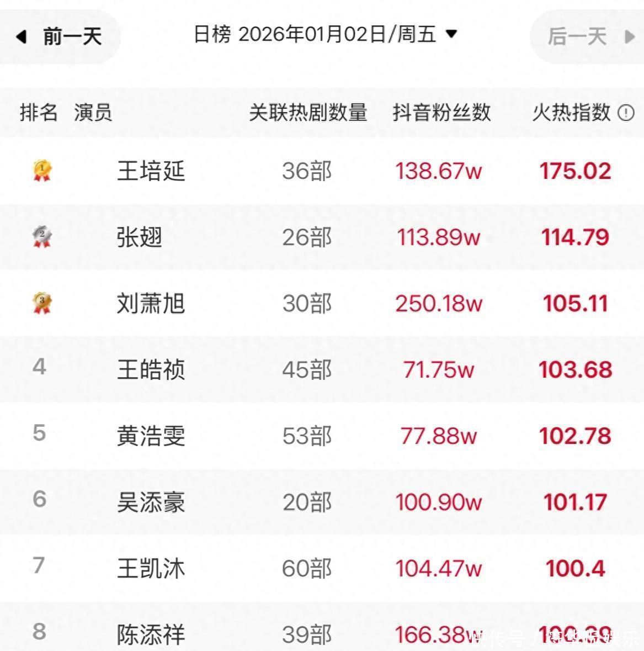The width and height of the screenshot is (644, 651).
Task: Click the gold first-place medal icon
Action: click(x=42, y=170)
